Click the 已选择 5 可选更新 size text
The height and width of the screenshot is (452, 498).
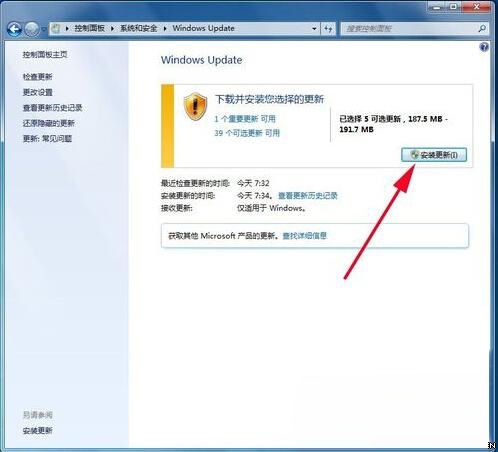click(x=393, y=124)
